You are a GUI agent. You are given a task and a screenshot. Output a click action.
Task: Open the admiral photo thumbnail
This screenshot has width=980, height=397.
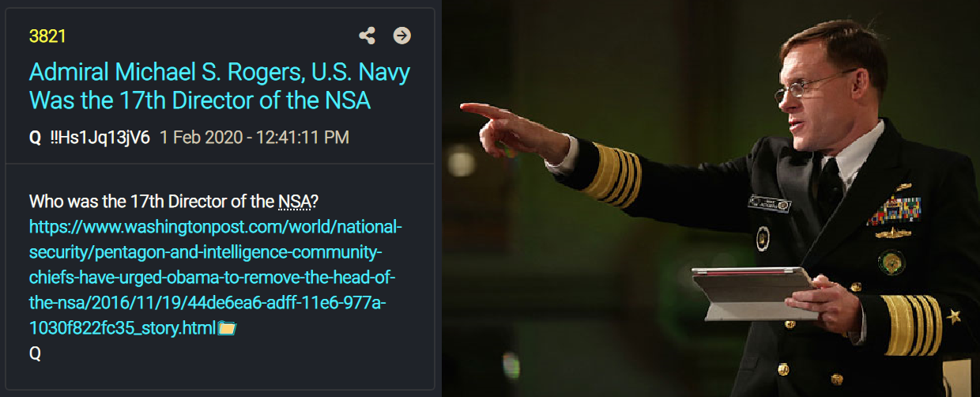tap(710, 198)
